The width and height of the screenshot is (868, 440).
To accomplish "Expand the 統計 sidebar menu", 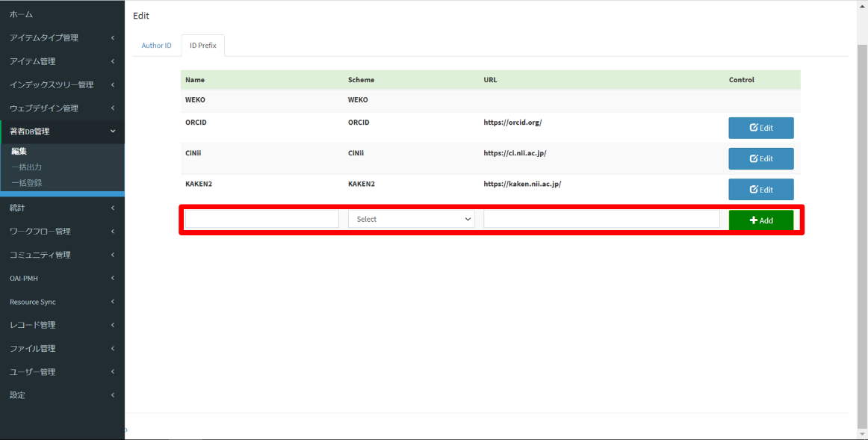I will [18, 208].
